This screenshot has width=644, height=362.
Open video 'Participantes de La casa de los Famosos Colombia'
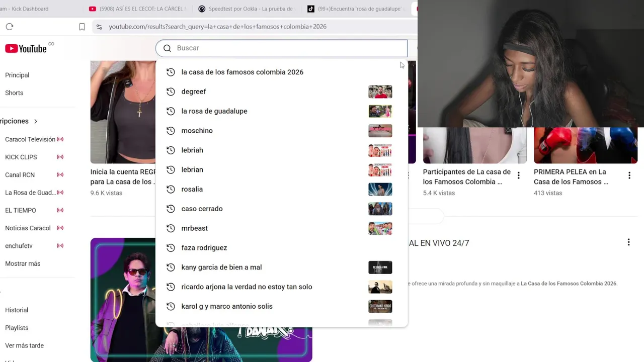(467, 177)
